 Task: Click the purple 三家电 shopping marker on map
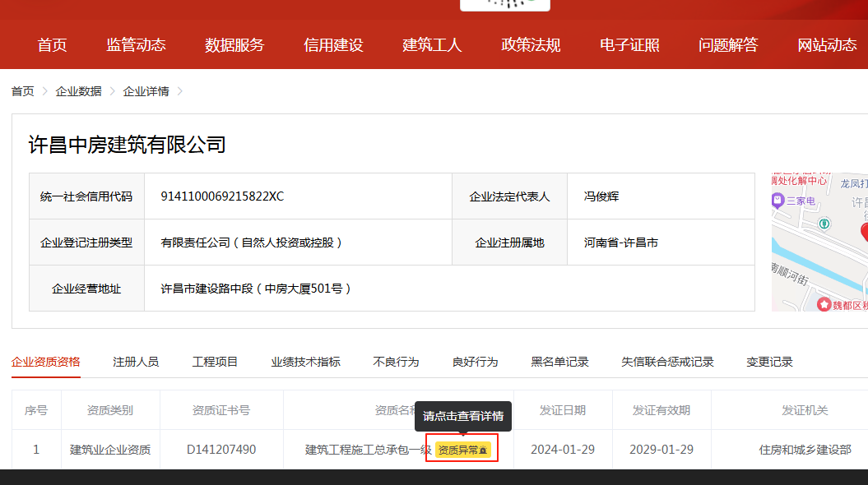(777, 200)
